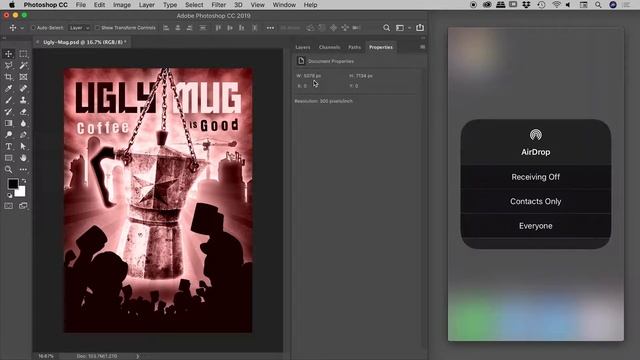Select the History Brush tool

tap(9, 111)
